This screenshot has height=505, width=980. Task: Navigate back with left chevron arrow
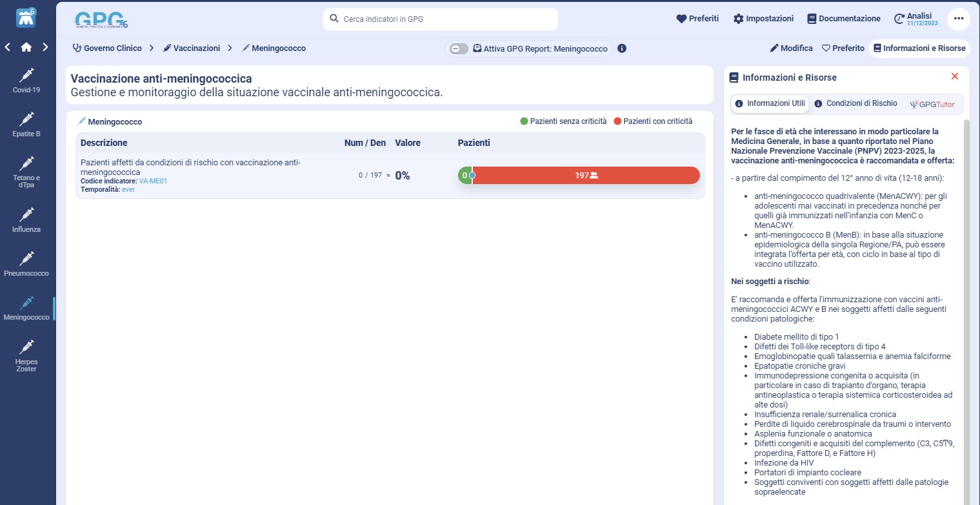click(8, 47)
